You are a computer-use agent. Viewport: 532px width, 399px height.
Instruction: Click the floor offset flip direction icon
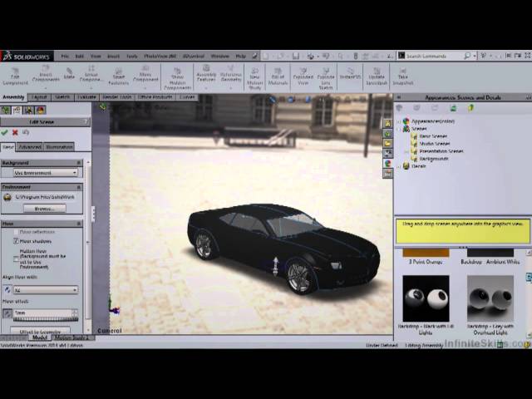(7, 313)
